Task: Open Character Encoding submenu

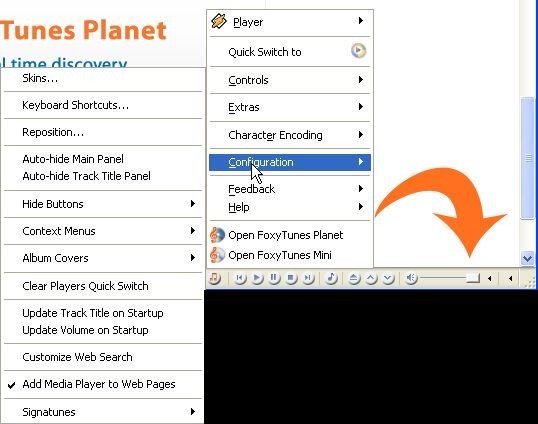Action: (290, 135)
